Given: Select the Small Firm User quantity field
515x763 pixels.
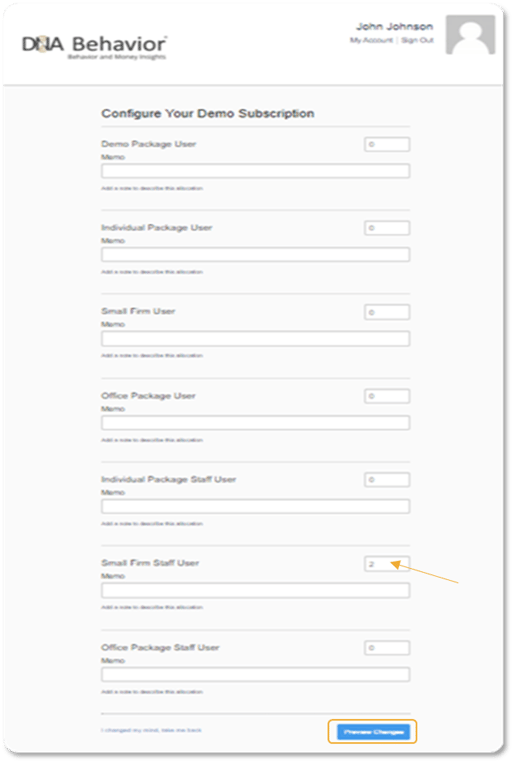Looking at the screenshot, I should 387,312.
